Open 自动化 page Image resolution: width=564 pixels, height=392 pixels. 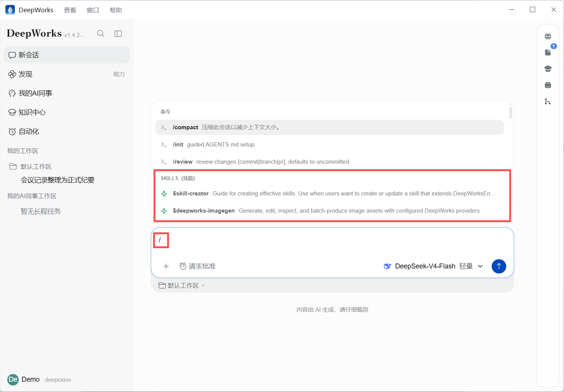tap(67, 132)
